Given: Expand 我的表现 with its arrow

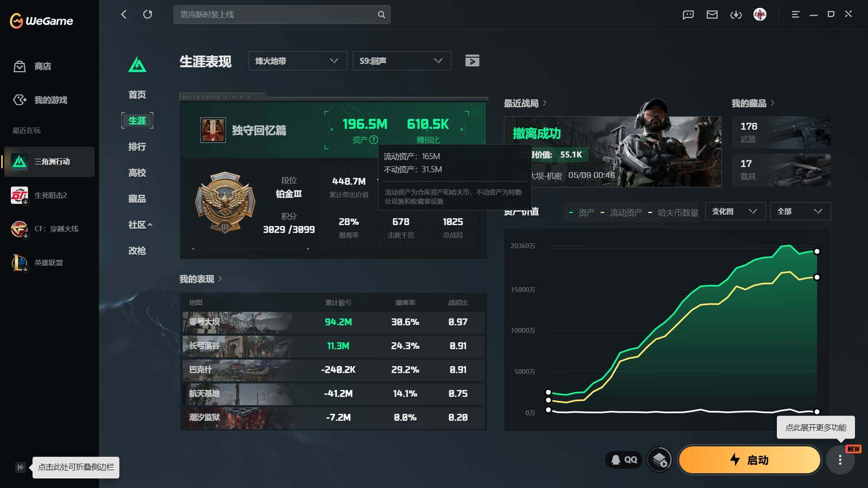Looking at the screenshot, I should click(x=220, y=278).
